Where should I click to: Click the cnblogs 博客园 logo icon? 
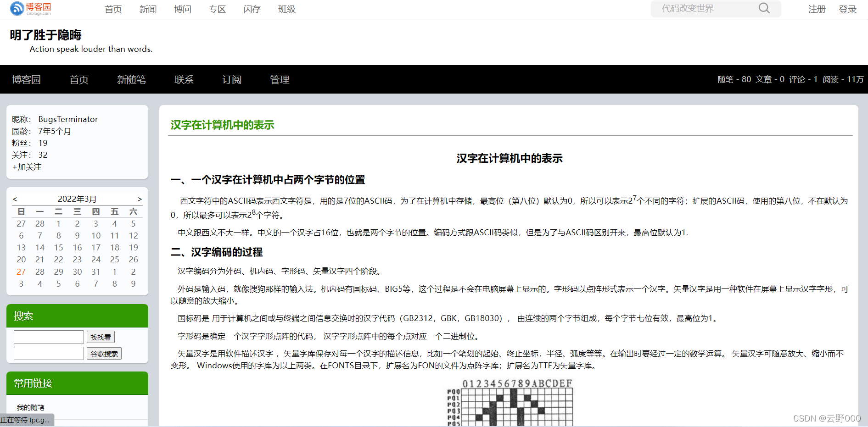pyautogui.click(x=16, y=9)
